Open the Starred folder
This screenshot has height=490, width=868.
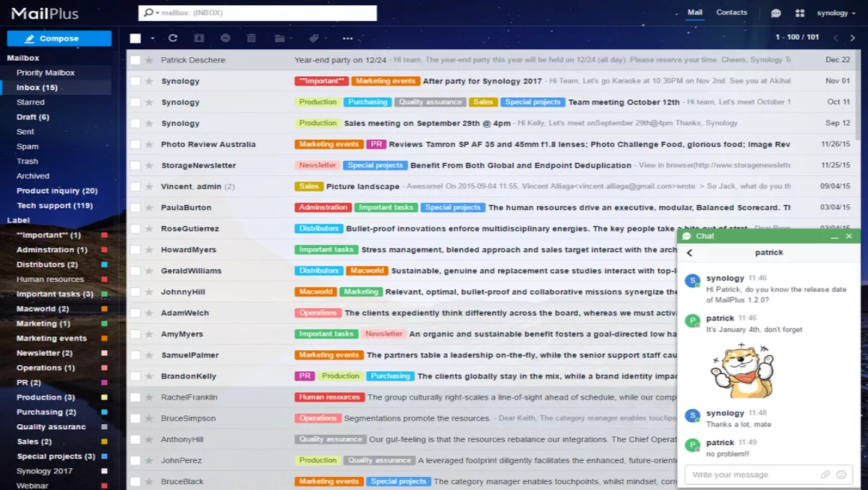point(30,103)
